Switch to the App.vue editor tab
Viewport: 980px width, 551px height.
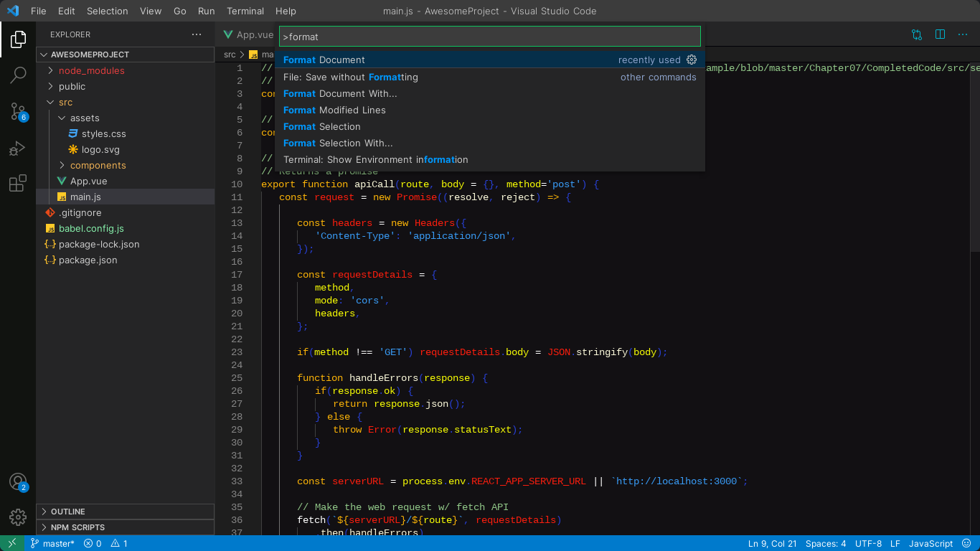[248, 34]
